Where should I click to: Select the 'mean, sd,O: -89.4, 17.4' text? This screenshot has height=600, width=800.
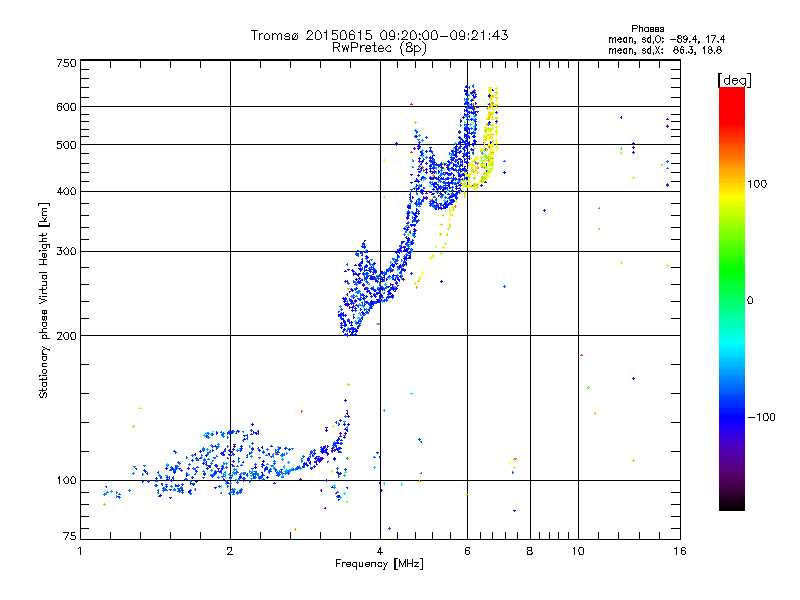coord(666,39)
